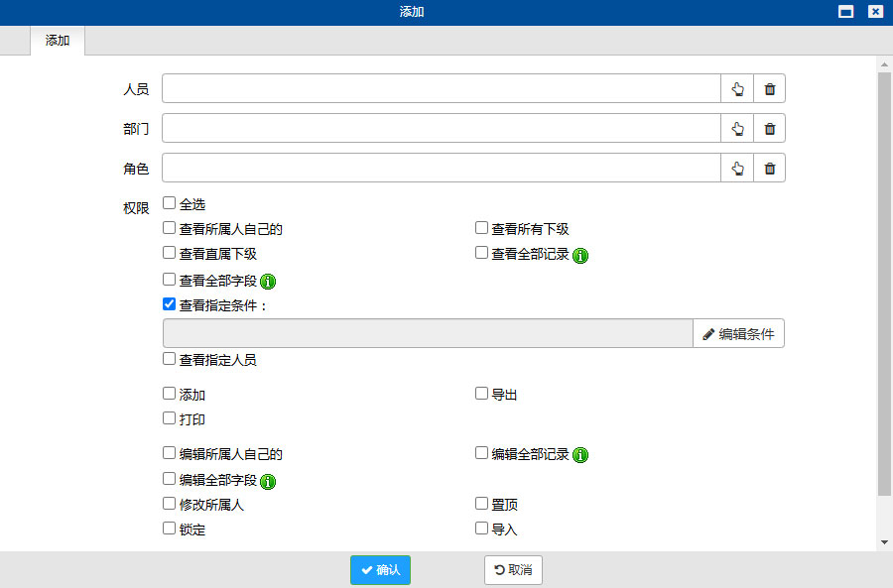Open the department picker for 部门 field

click(x=737, y=128)
